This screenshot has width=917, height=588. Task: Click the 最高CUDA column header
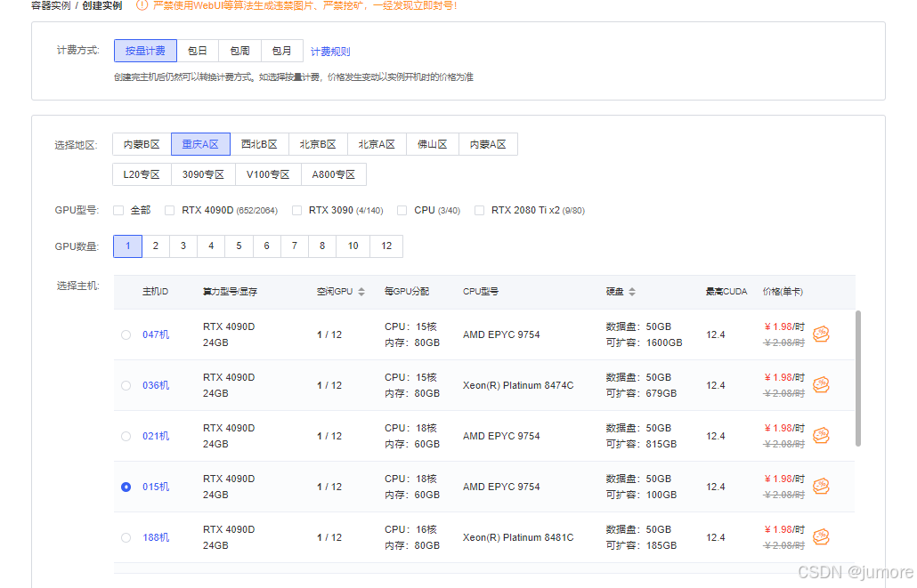[726, 292]
